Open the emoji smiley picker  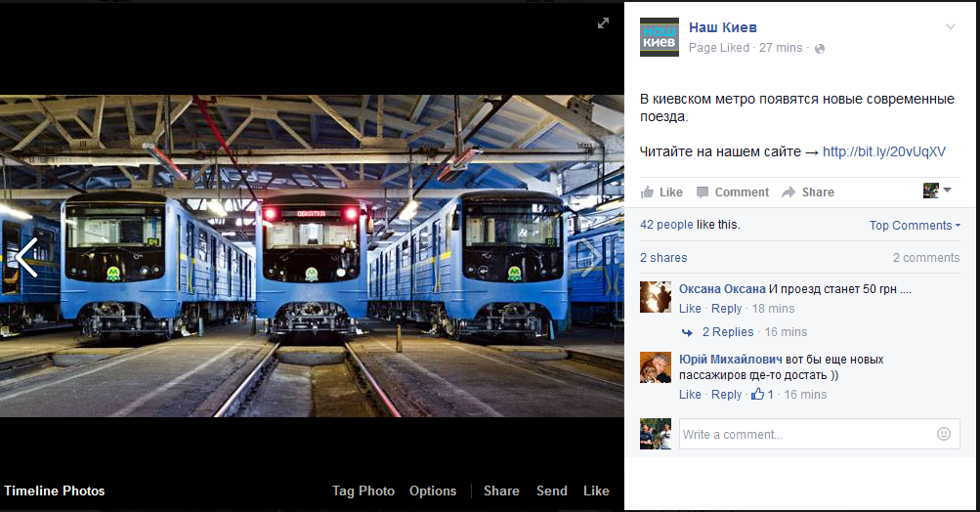[x=944, y=434]
